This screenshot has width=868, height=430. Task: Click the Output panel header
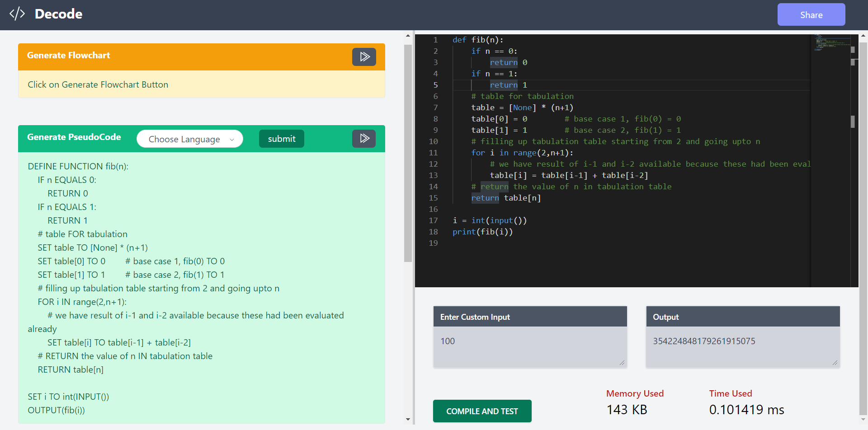coord(743,317)
